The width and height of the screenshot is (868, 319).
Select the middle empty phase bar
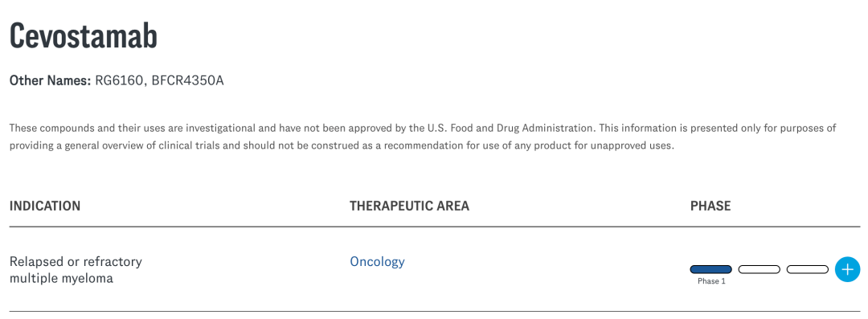tap(759, 269)
